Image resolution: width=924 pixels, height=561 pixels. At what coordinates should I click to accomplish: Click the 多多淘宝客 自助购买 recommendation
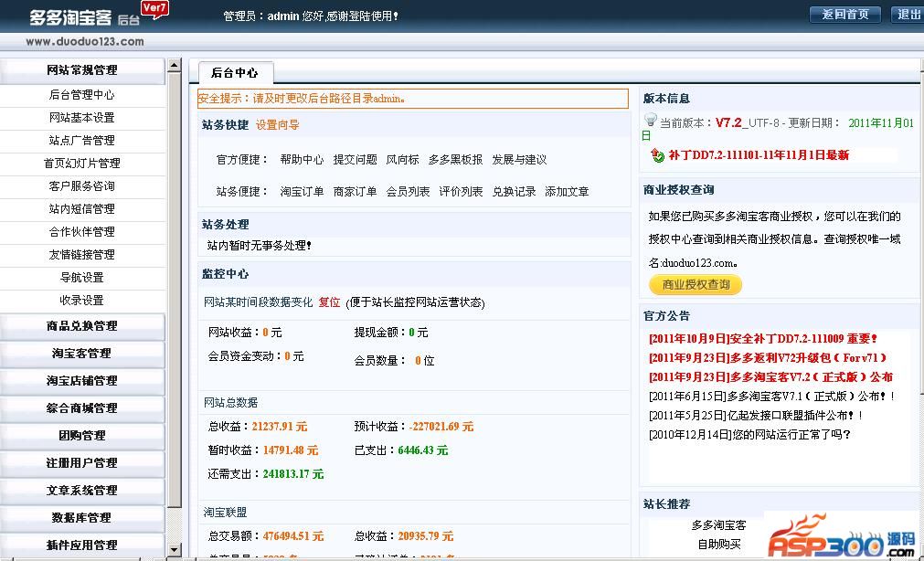pos(719,535)
